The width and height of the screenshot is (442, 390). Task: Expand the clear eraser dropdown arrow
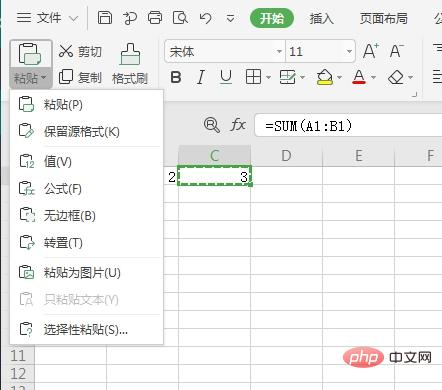[410, 78]
